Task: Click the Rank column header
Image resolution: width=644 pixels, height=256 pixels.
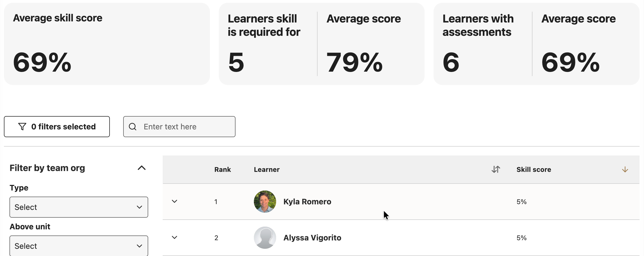Action: [222, 169]
